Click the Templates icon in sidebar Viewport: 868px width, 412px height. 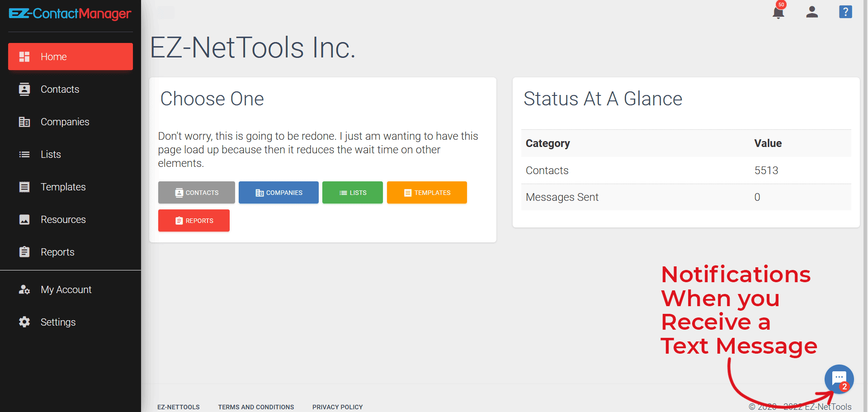click(x=24, y=187)
